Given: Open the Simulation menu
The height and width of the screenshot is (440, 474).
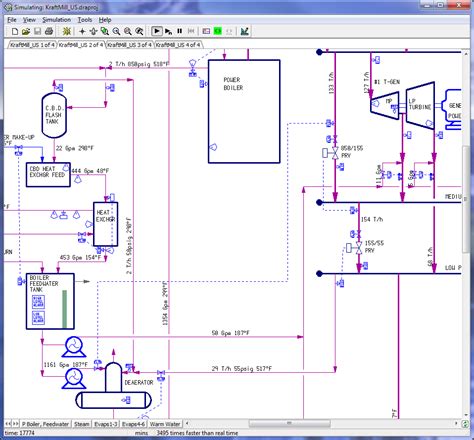Looking at the screenshot, I should [56, 20].
